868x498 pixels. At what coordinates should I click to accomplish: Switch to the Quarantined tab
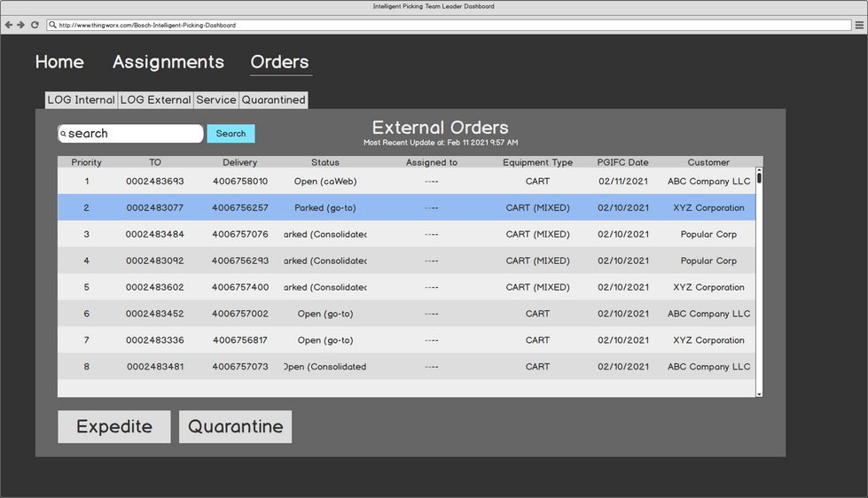coord(273,100)
